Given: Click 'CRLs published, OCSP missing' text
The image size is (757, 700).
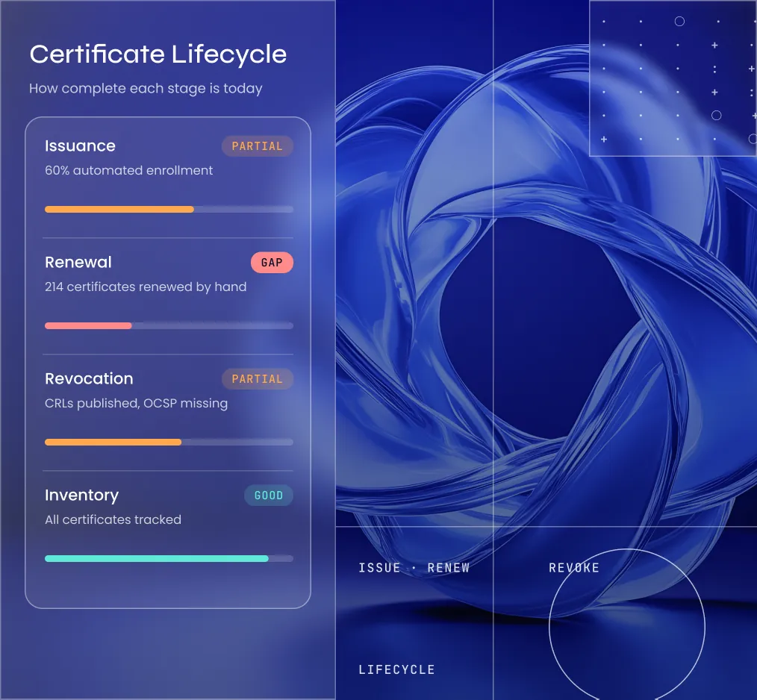Looking at the screenshot, I should 136,403.
